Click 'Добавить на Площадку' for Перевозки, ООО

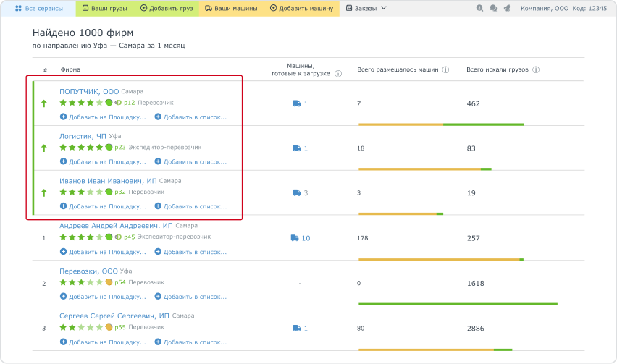coord(104,297)
